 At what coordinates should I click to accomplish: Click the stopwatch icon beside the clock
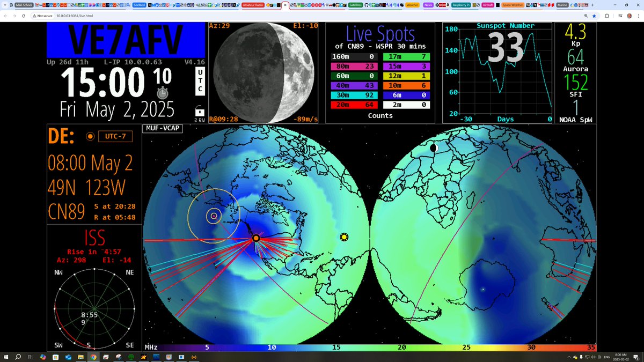[x=163, y=92]
